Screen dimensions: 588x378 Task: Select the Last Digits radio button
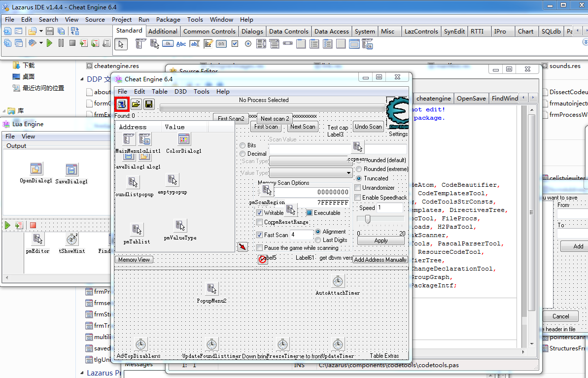[318, 240]
